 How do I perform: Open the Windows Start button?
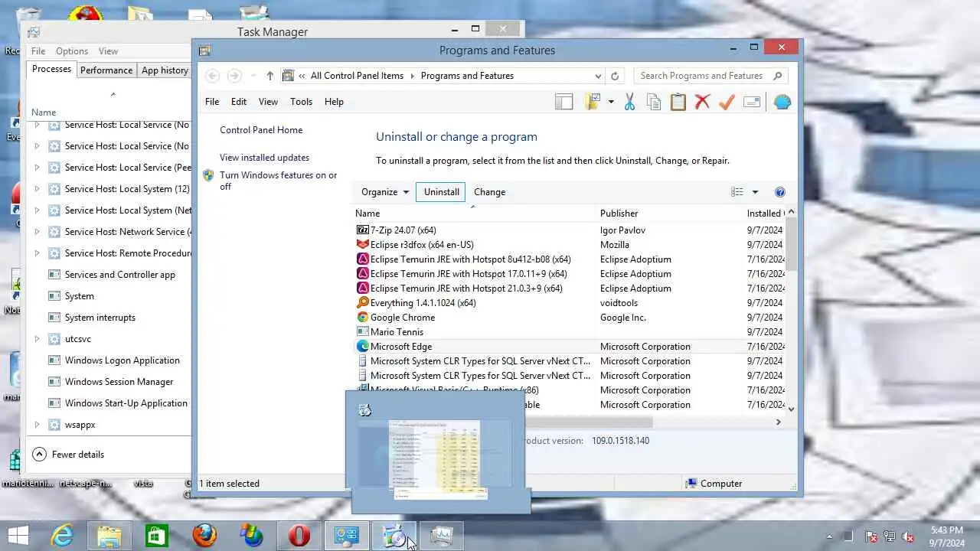pos(18,536)
